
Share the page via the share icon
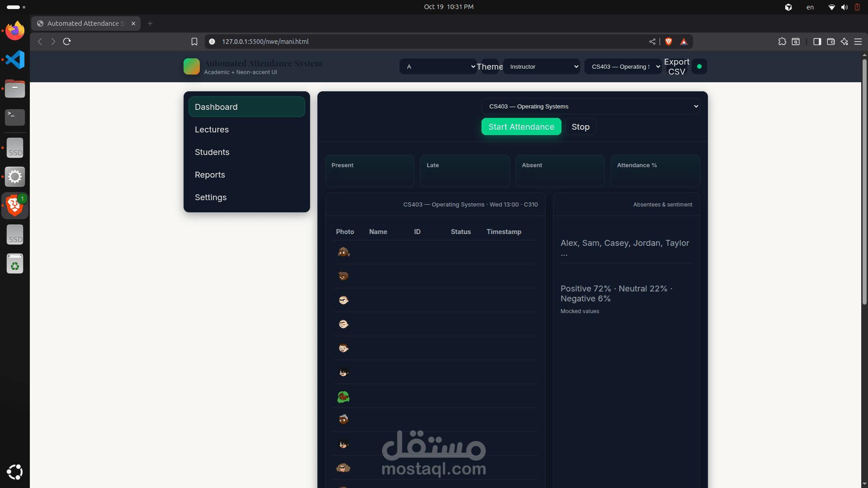tap(652, 42)
